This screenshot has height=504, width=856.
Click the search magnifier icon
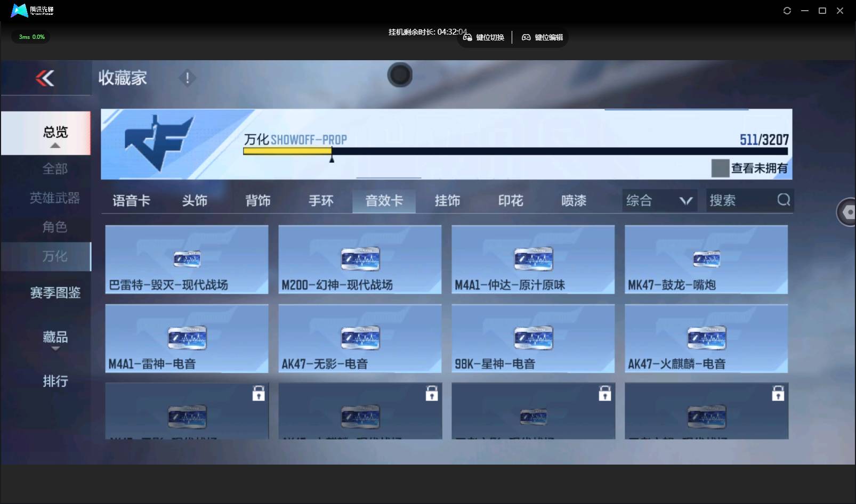point(783,200)
